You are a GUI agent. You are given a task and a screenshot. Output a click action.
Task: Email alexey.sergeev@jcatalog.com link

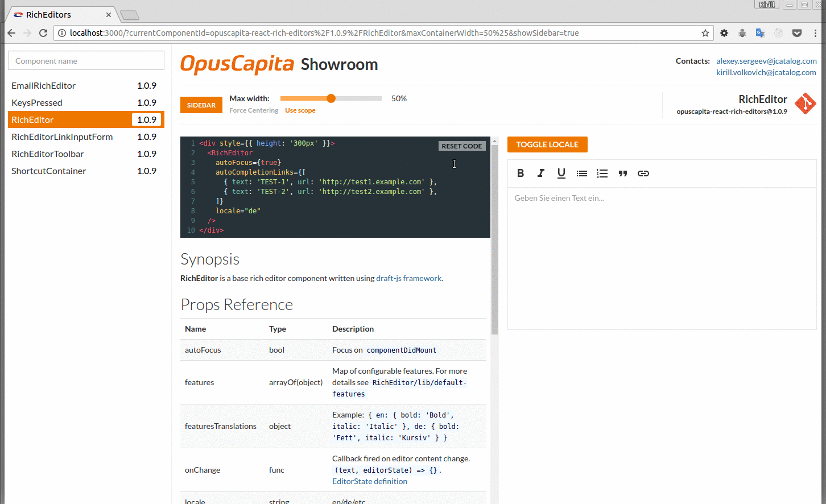[766, 61]
